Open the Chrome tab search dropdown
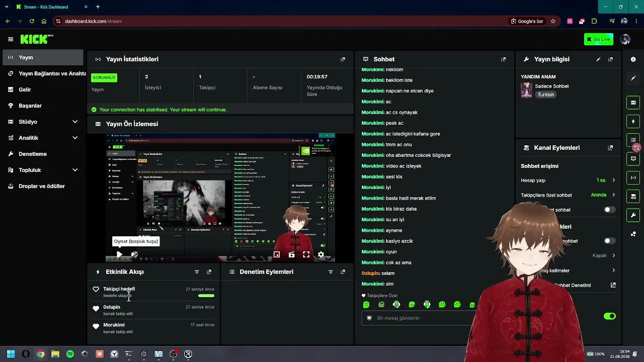Image resolution: width=644 pixels, height=362 pixels. pos(7,7)
